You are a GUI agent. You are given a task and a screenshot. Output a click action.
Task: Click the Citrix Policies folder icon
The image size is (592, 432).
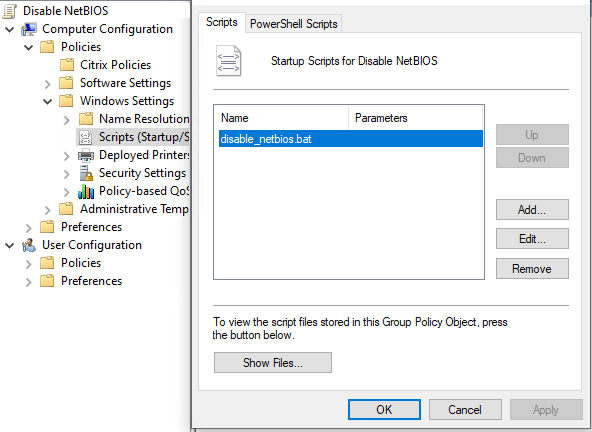click(x=67, y=65)
